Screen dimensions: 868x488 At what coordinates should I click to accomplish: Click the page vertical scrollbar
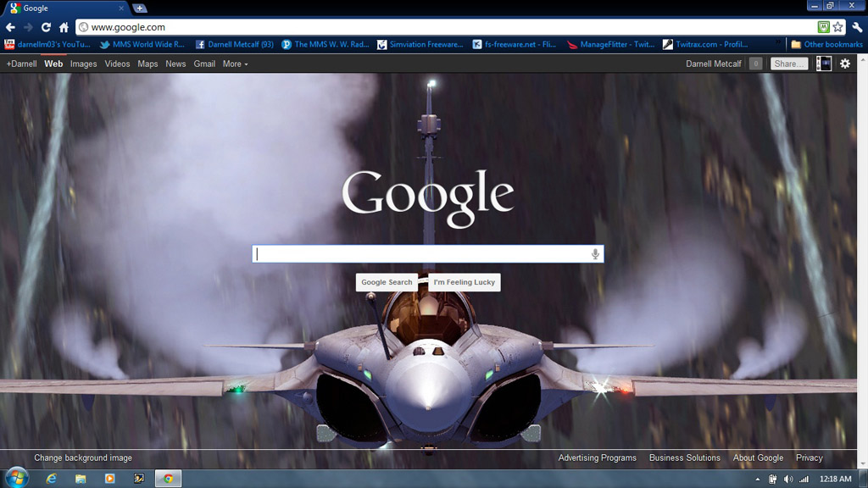coord(862,261)
